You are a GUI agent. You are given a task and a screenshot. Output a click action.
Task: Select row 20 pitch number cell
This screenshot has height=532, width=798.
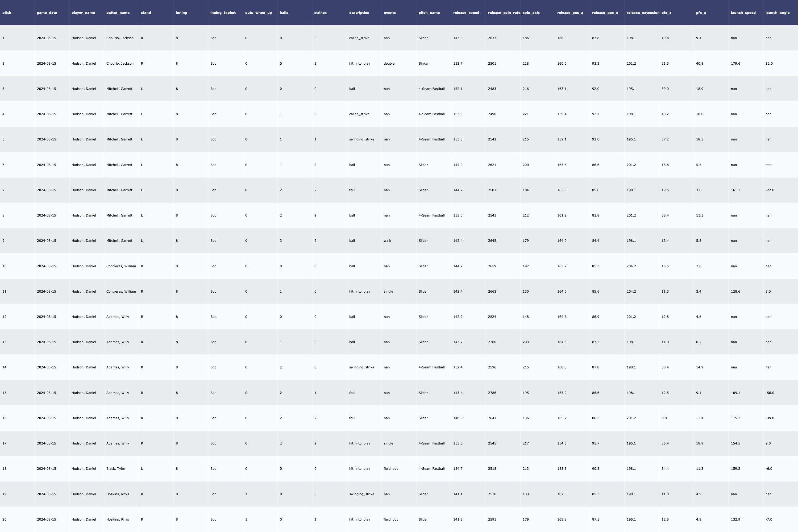[5, 519]
